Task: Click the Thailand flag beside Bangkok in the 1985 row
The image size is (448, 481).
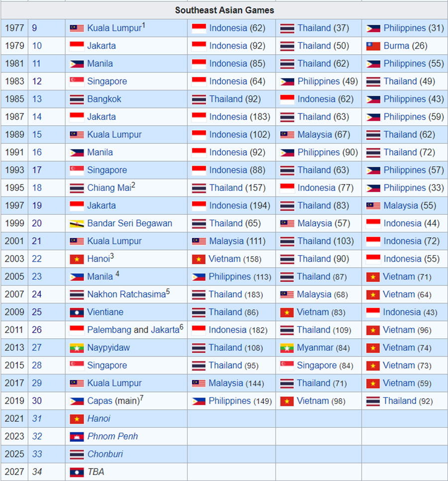Action: [x=77, y=99]
